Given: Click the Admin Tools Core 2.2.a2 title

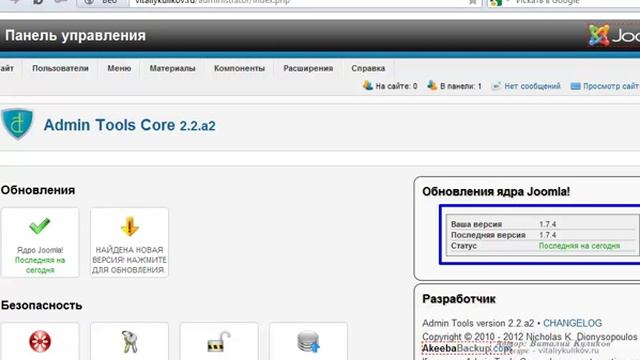Looking at the screenshot, I should (x=129, y=125).
